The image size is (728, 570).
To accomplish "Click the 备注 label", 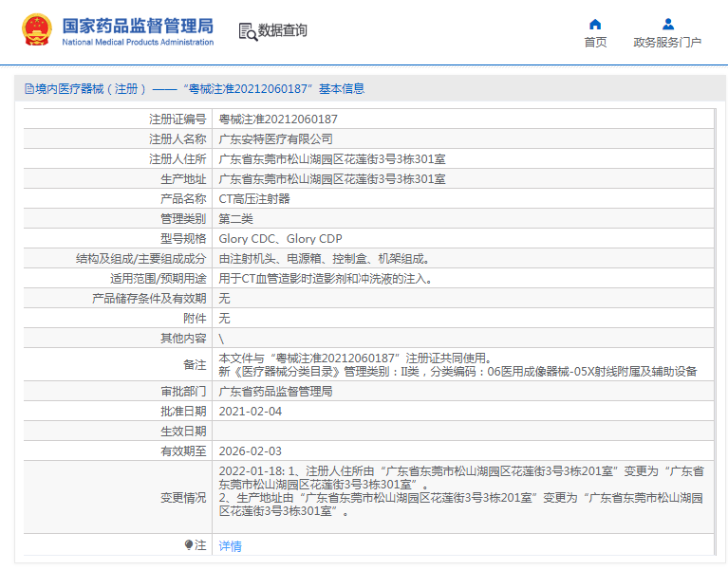I will 195,365.
